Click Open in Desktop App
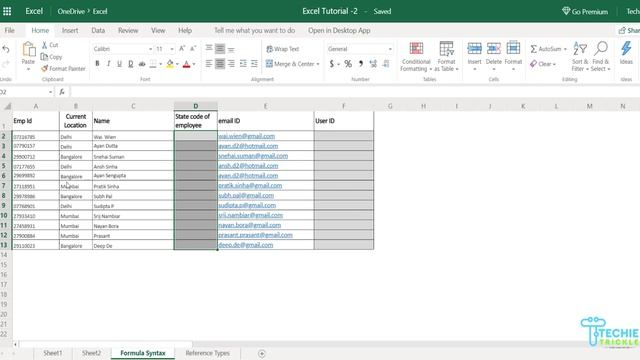Image resolution: width=640 pixels, height=360 pixels. tap(339, 30)
